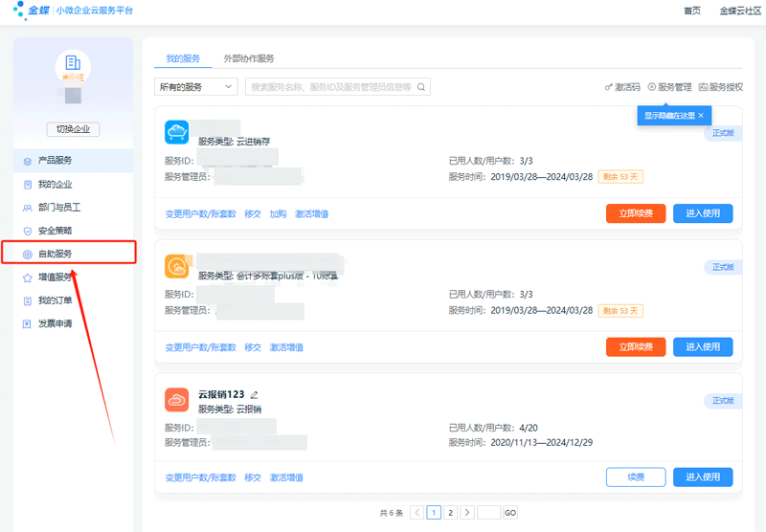Select page 2 in pagination
The image size is (766, 532).
click(450, 513)
